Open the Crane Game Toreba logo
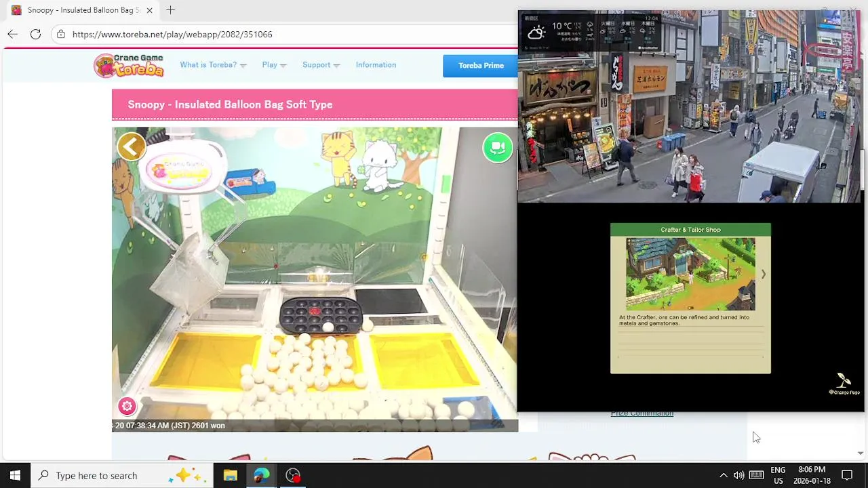The image size is (868, 488). pos(129,65)
